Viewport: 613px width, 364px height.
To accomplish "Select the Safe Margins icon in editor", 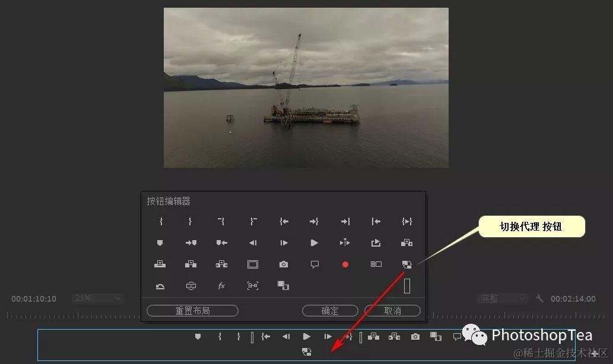I will tap(253, 264).
